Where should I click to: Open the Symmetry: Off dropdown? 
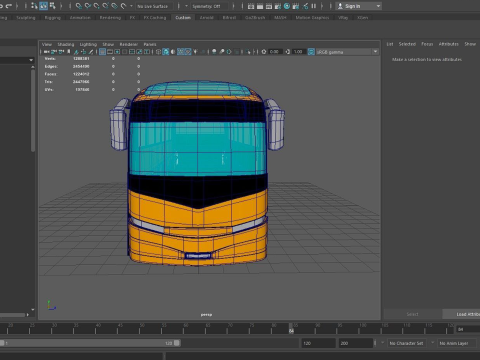(210, 6)
